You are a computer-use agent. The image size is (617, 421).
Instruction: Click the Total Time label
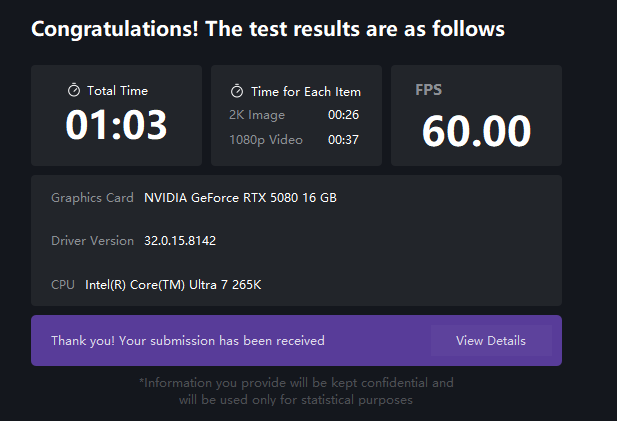117,91
